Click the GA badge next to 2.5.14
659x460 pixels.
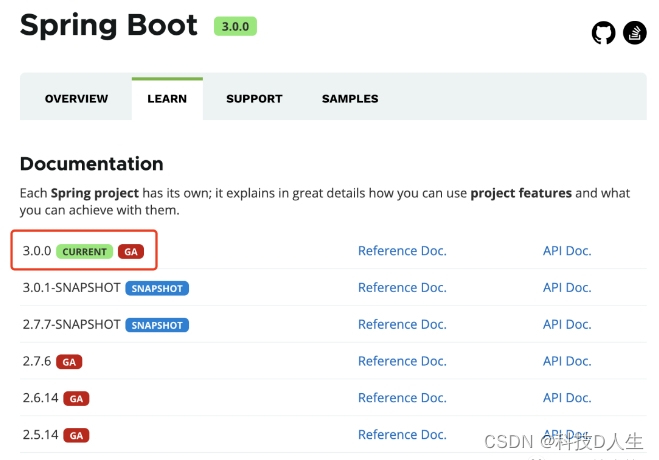pyautogui.click(x=76, y=436)
